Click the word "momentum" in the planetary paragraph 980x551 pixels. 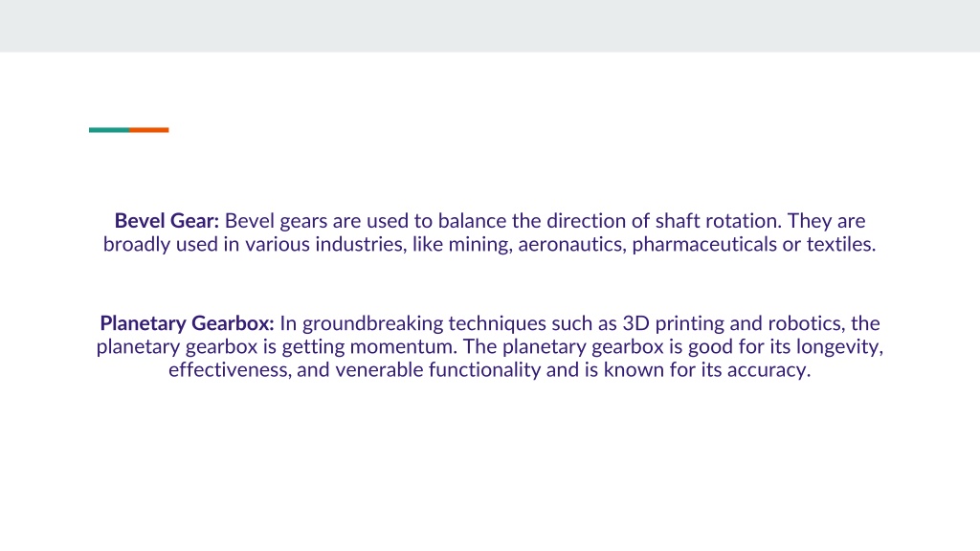pos(403,346)
